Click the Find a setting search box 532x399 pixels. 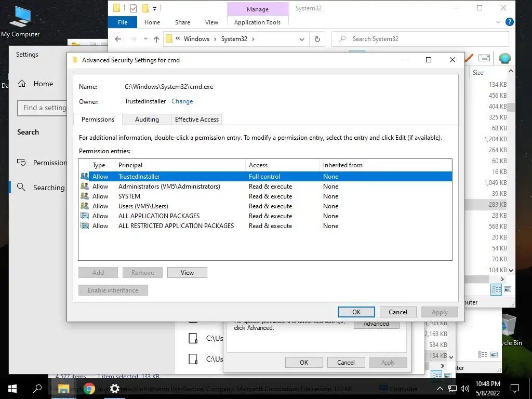pos(42,108)
